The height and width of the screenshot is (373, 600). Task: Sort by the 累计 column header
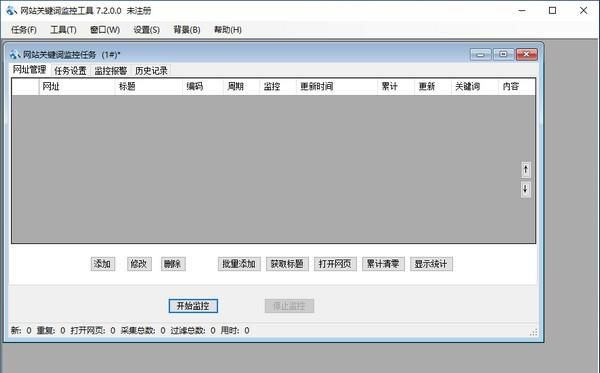coord(396,86)
